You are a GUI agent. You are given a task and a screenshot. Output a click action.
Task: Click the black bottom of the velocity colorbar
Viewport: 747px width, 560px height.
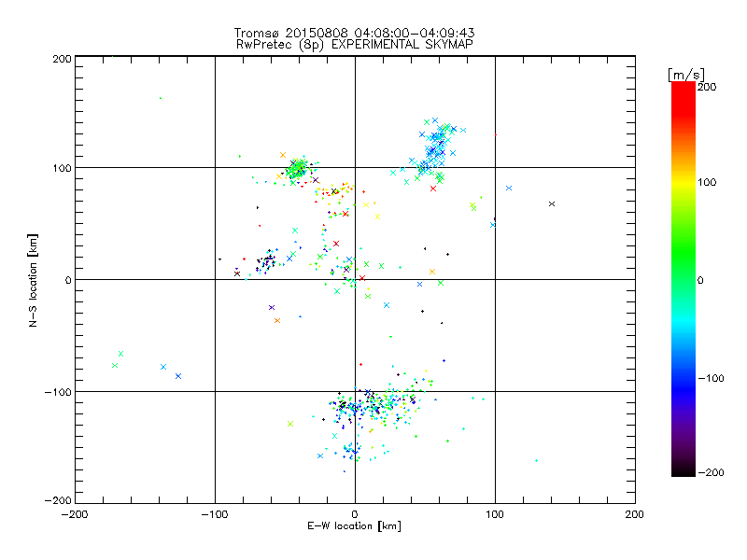(684, 469)
